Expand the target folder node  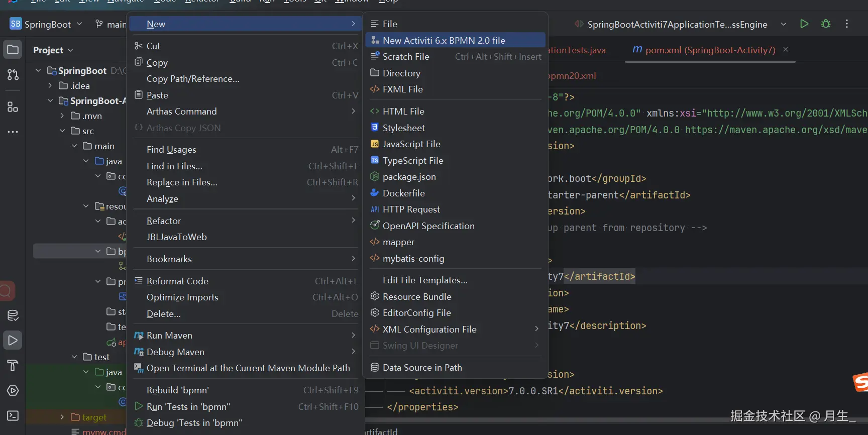tap(62, 417)
